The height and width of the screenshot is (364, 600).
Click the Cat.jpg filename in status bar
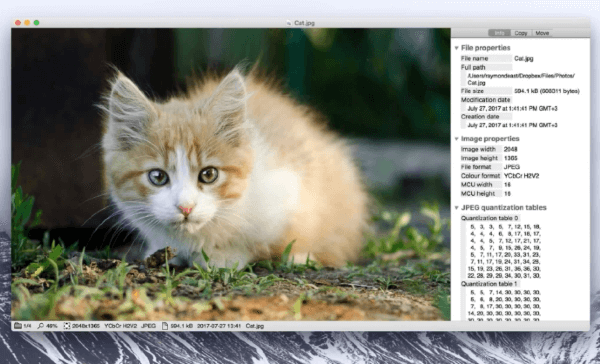point(255,326)
